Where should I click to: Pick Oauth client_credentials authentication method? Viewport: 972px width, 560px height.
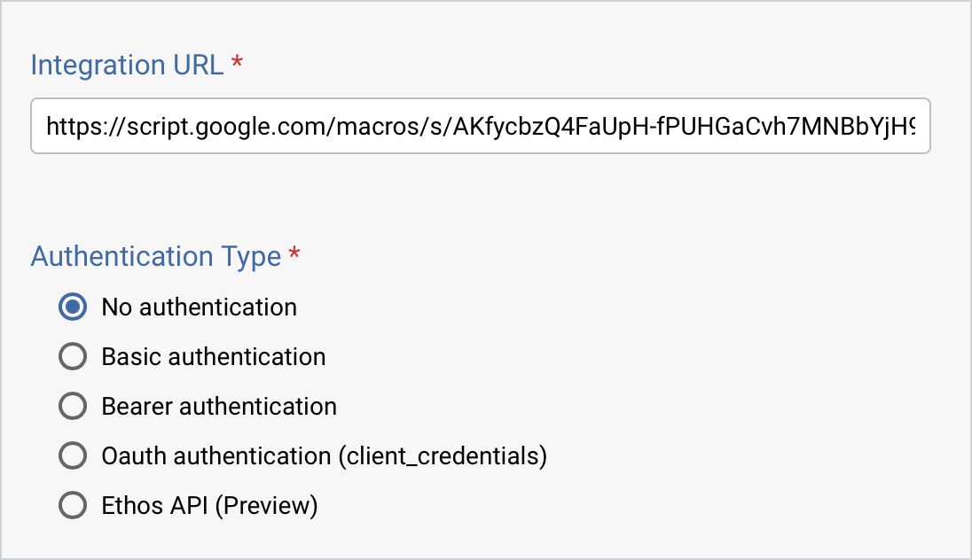73,455
